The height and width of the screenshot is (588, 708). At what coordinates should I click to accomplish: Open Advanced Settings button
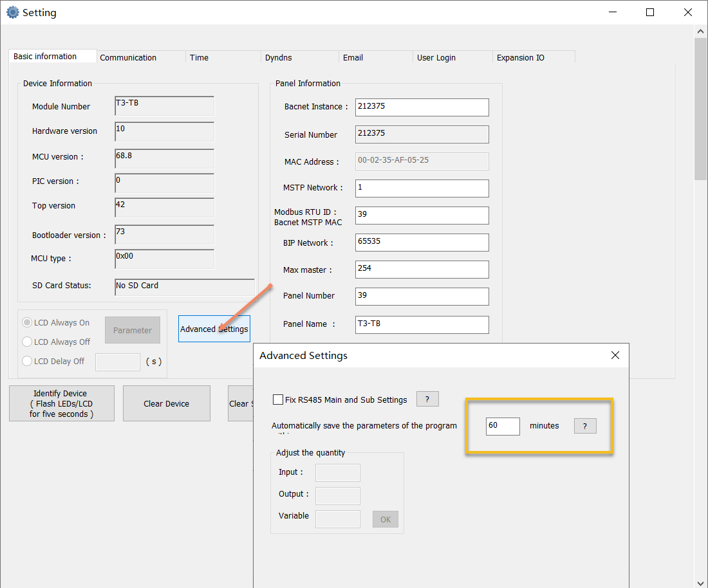(214, 329)
